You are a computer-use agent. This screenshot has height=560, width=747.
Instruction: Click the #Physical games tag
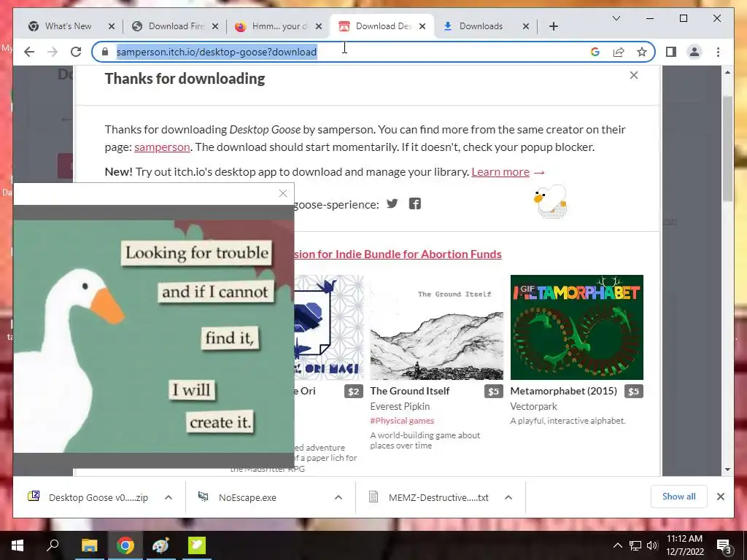(x=402, y=421)
